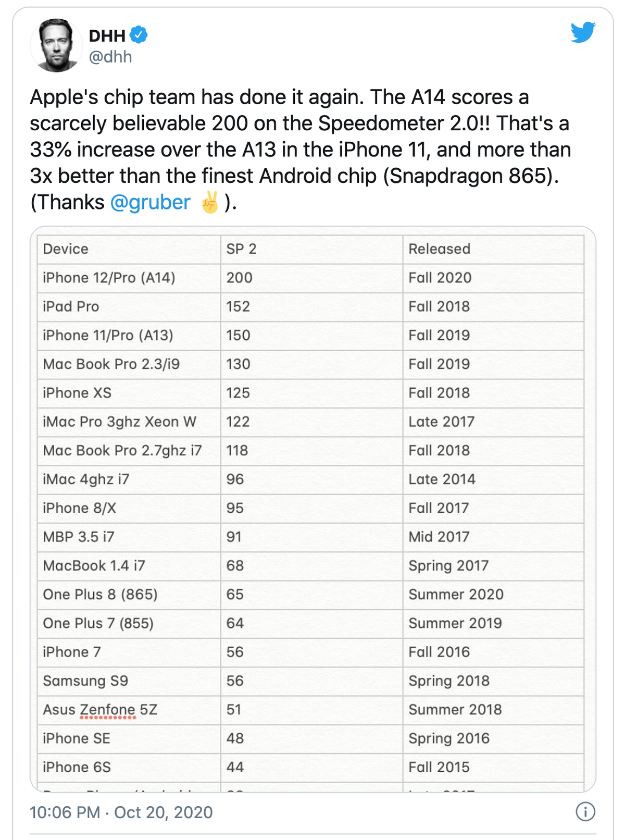The height and width of the screenshot is (840, 625).
Task: Click the @dhh handle
Action: [x=110, y=57]
